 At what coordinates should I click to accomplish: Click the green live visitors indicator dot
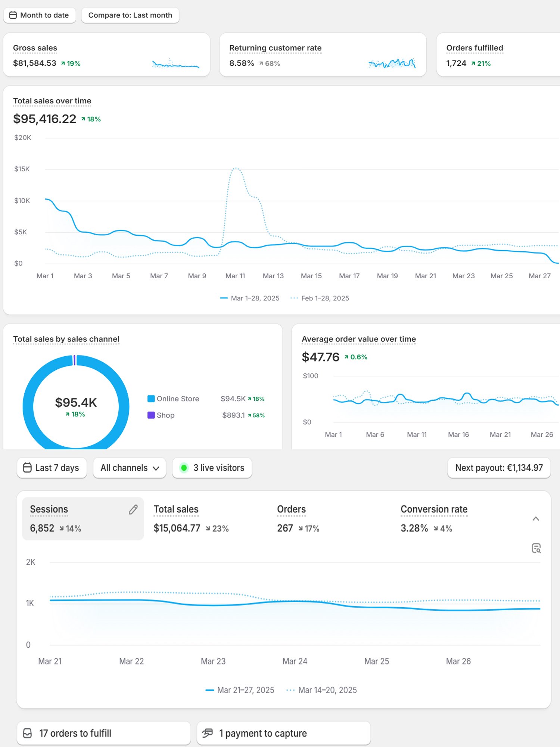pyautogui.click(x=184, y=468)
